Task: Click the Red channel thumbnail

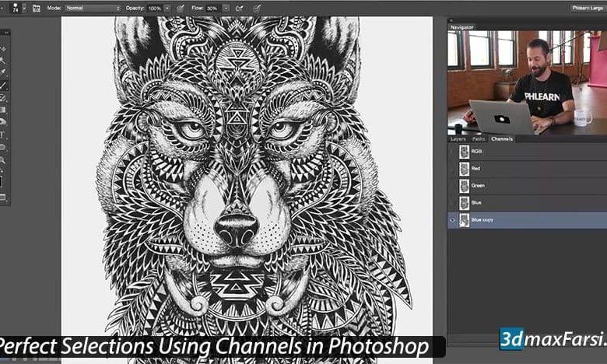Action: point(464,169)
